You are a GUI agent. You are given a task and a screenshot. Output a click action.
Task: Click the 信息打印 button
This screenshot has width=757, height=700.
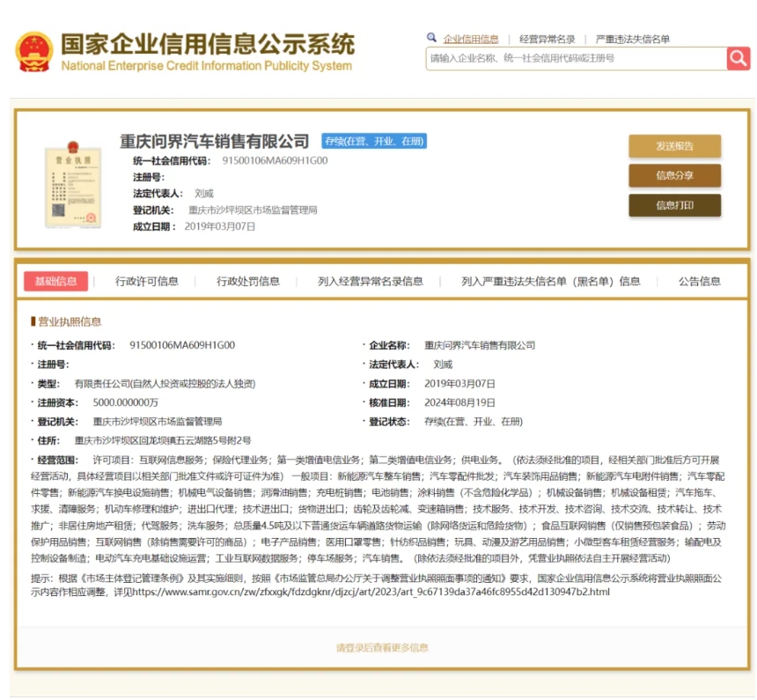pyautogui.click(x=674, y=205)
